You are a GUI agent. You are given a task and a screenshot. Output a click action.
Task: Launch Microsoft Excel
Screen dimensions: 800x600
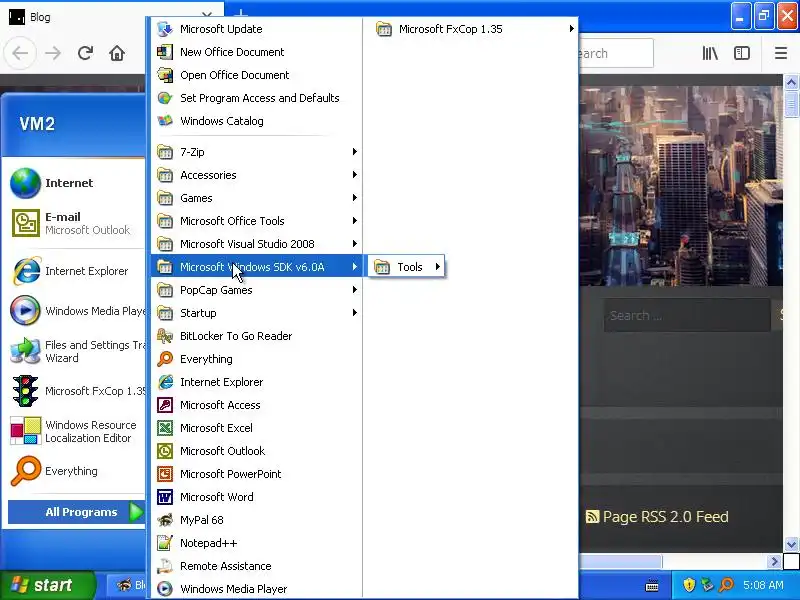point(256,428)
